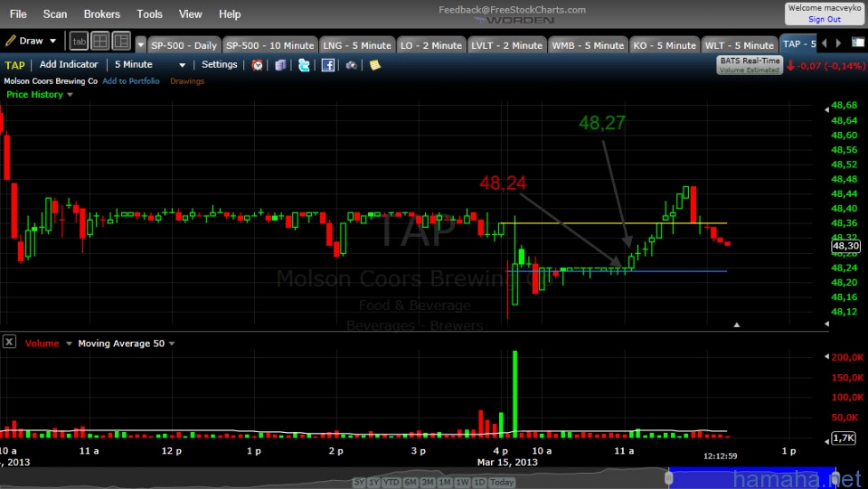Share chart via Facebook icon
Viewport: 868px width, 489px height.
point(327,65)
